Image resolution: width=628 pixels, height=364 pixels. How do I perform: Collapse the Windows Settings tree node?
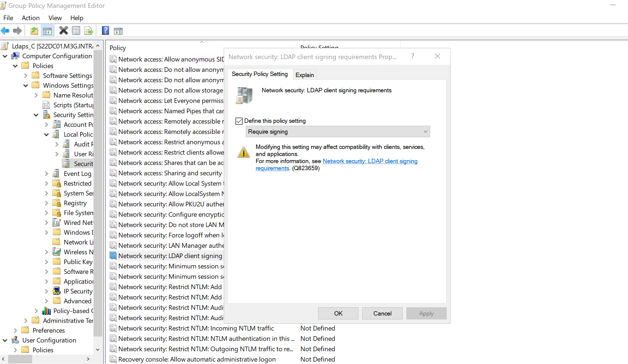pyautogui.click(x=26, y=85)
